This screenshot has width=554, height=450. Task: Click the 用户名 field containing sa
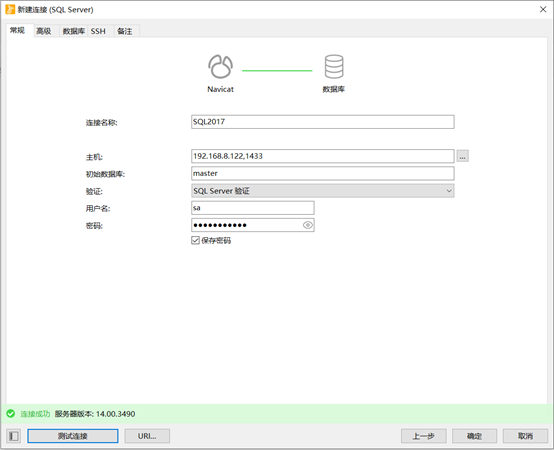pos(253,208)
